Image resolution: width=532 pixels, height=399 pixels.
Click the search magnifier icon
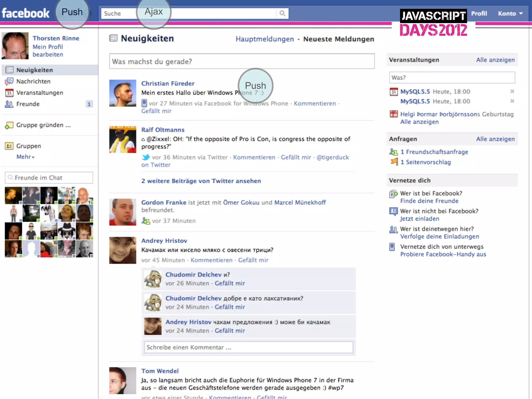(x=282, y=13)
